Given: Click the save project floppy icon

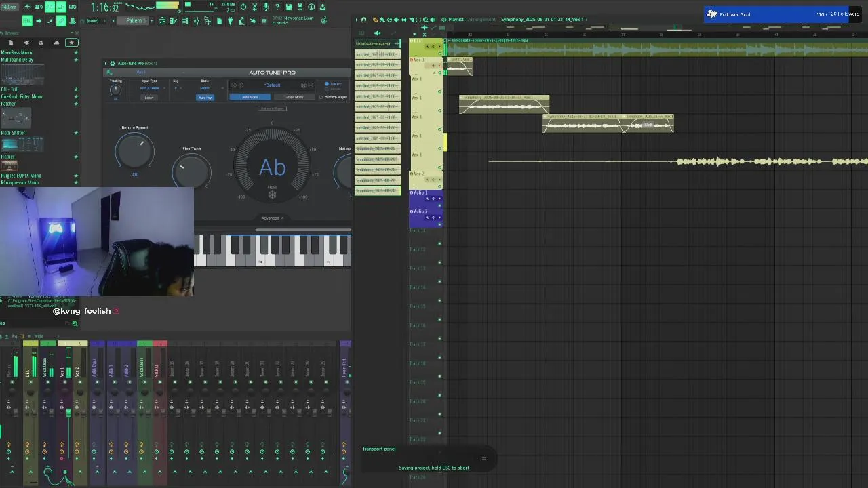Looking at the screenshot, I should (288, 6).
